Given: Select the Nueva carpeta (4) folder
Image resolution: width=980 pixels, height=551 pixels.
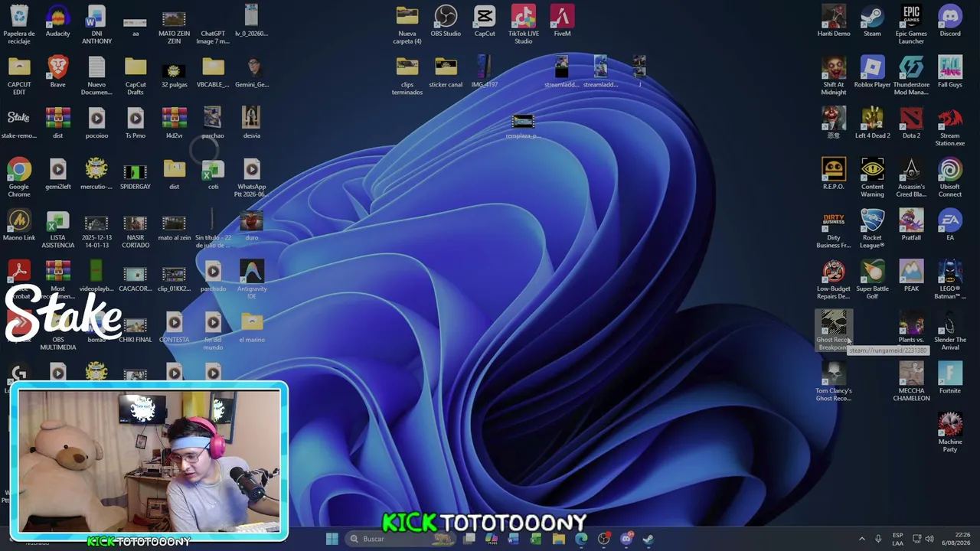Looking at the screenshot, I should tap(407, 24).
